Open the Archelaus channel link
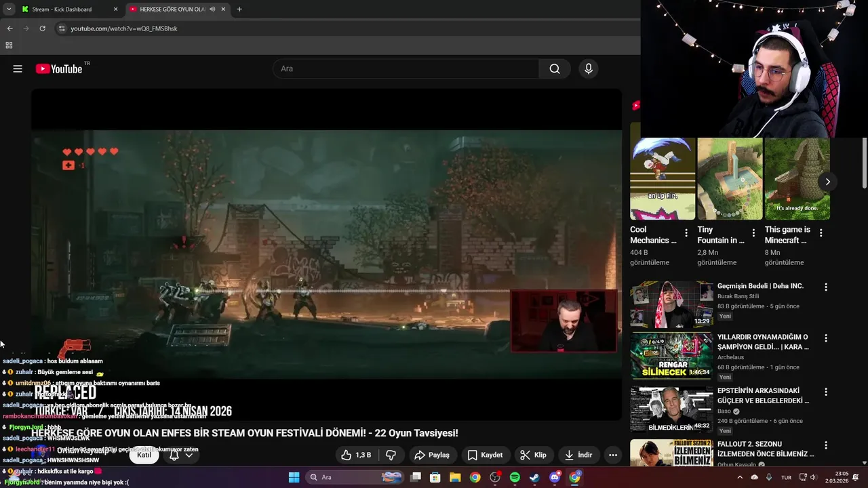The image size is (868, 488). click(x=730, y=357)
